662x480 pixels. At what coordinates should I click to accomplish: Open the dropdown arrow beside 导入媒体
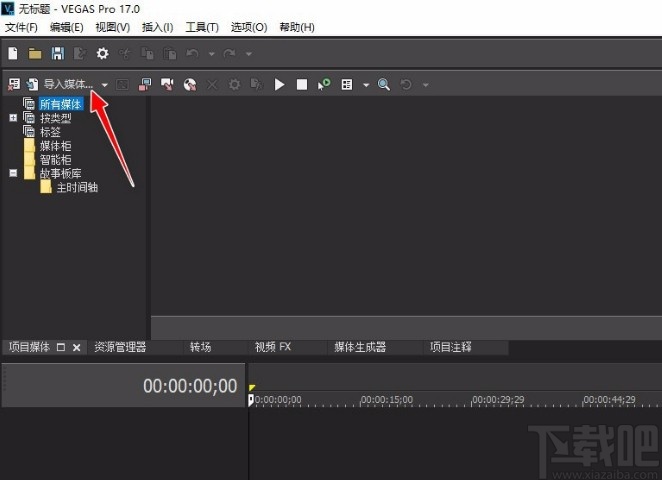tap(104, 85)
